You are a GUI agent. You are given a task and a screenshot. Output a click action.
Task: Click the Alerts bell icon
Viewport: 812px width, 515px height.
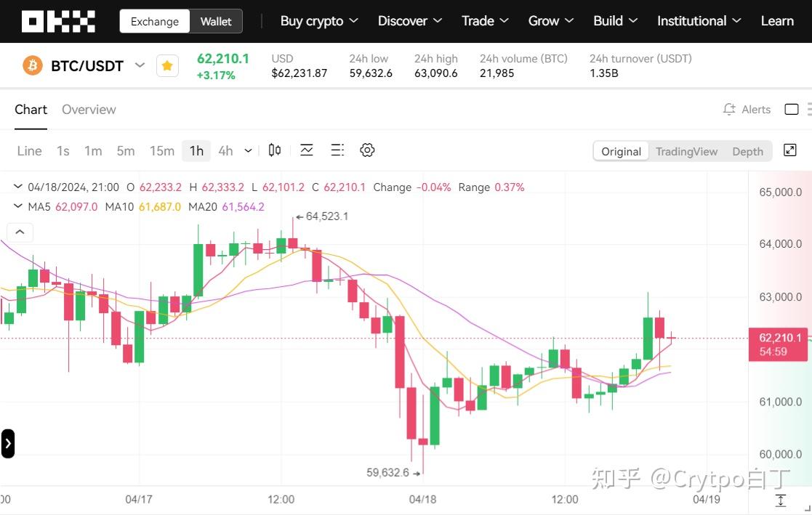728,109
